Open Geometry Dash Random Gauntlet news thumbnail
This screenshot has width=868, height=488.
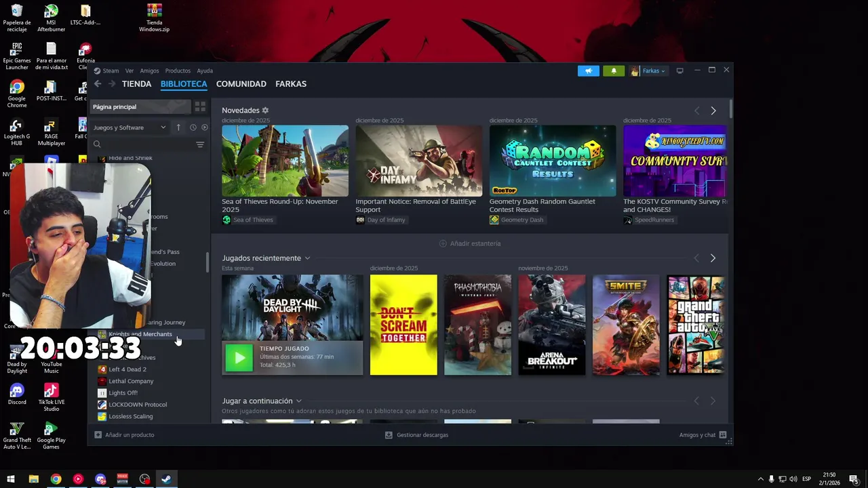(x=553, y=161)
